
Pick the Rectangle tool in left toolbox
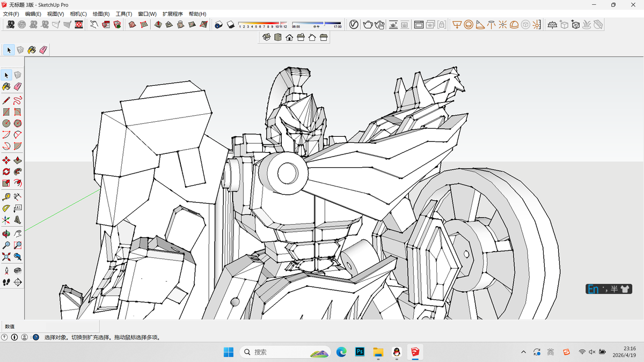(6, 112)
